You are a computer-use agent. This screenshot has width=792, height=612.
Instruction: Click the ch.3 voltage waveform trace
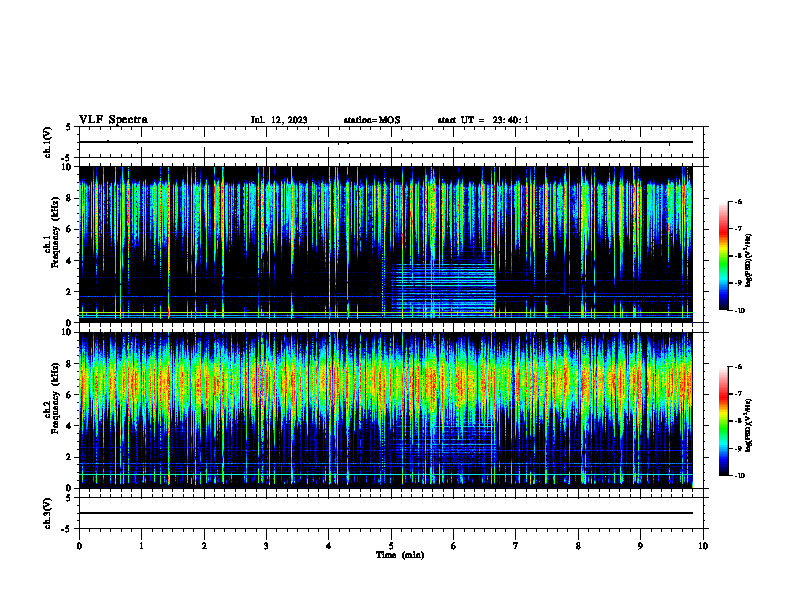[x=386, y=513]
